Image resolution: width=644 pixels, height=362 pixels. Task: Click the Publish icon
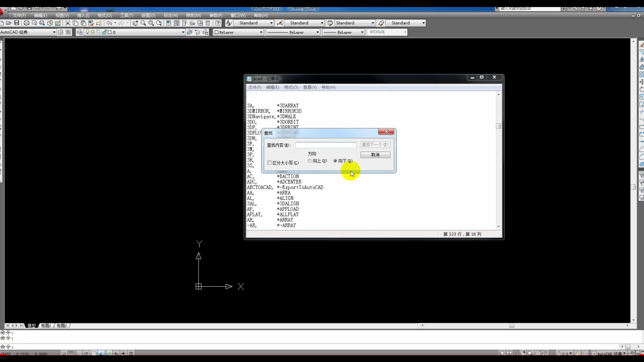coord(42,23)
